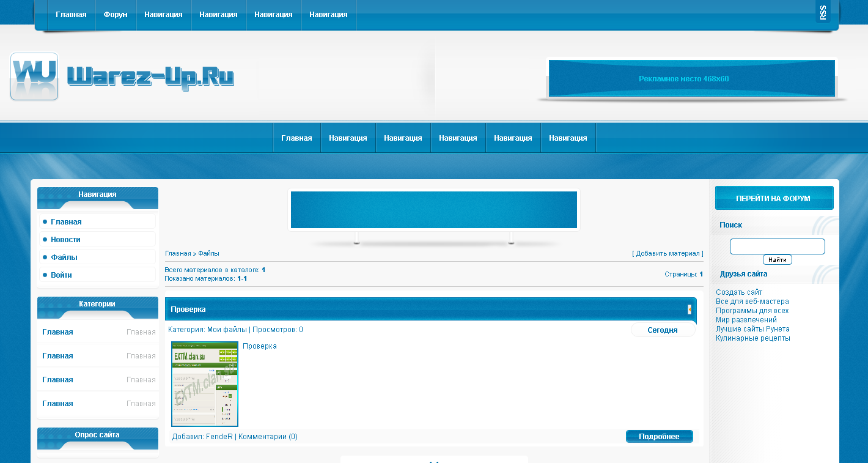Click the WU site logo icon

pos(34,76)
